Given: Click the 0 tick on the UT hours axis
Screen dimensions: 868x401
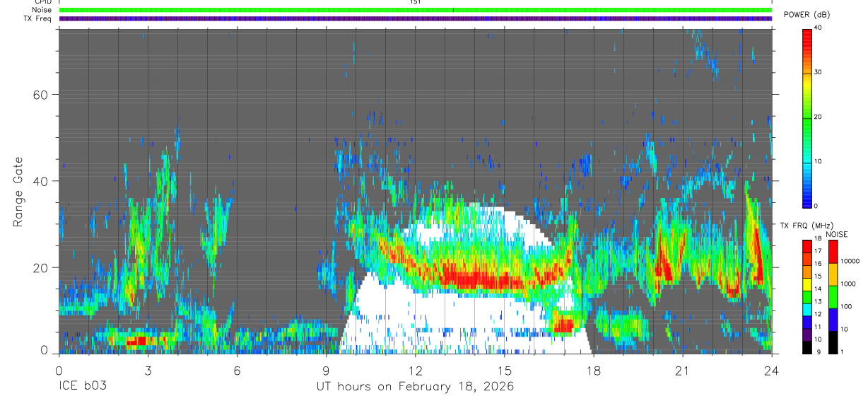Looking at the screenshot, I should click(59, 371).
